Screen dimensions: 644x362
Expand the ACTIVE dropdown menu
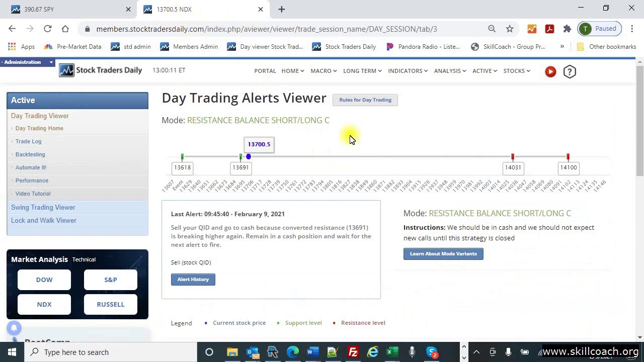click(x=485, y=71)
